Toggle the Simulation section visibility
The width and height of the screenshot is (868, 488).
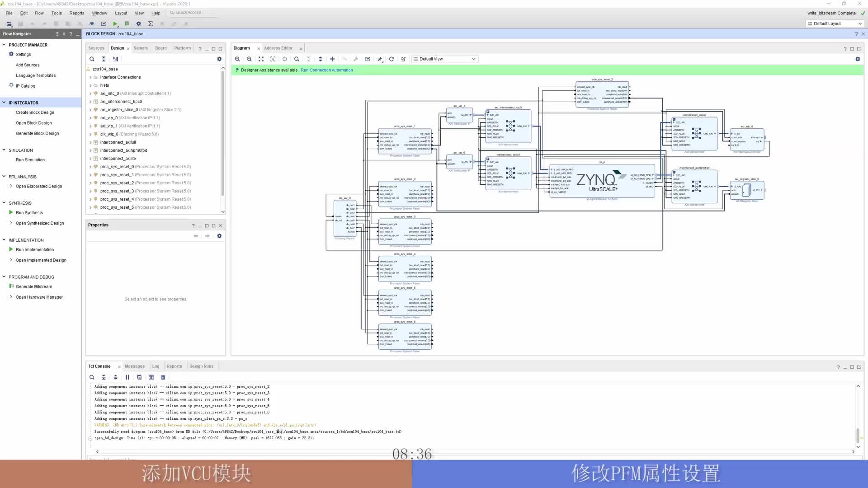5,150
